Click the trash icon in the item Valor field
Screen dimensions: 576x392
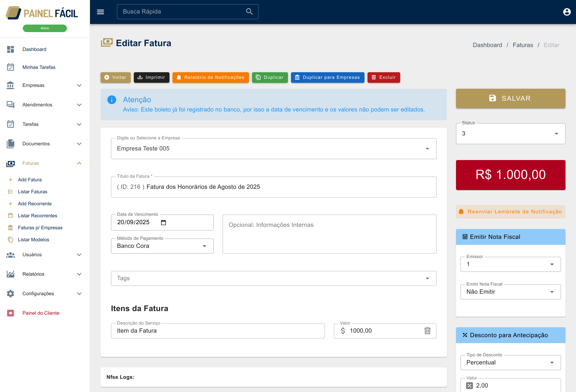coord(427,331)
